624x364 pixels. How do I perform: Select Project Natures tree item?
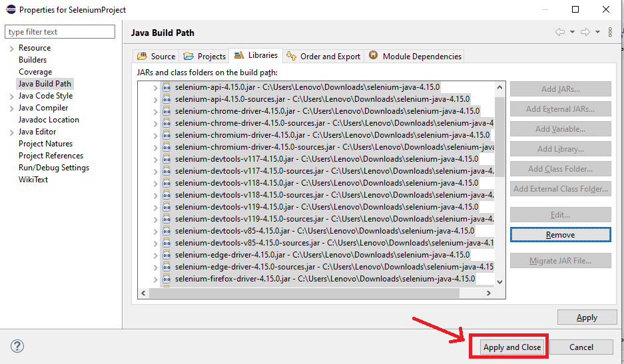point(45,144)
